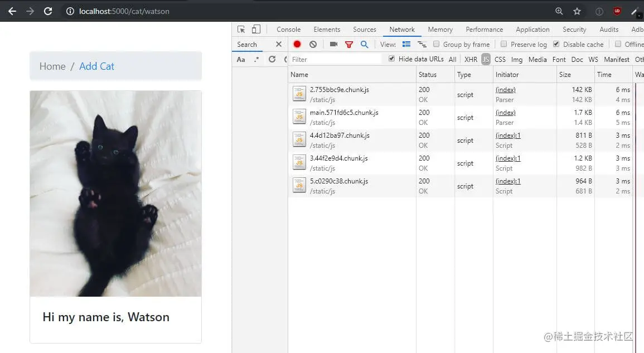The height and width of the screenshot is (353, 644).
Task: Filter requests by Img
Action: tap(517, 60)
